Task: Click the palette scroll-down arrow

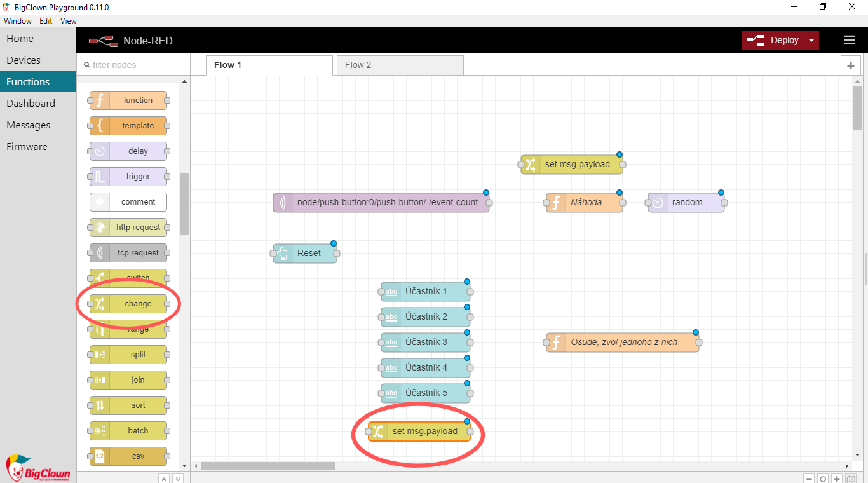Action: [185, 465]
